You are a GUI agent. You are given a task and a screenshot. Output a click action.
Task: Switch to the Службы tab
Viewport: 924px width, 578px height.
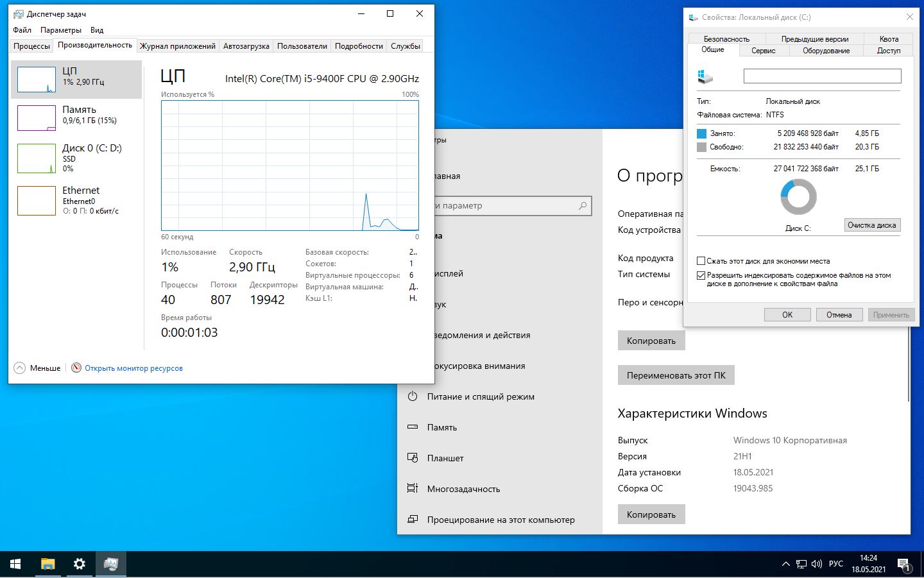point(406,46)
